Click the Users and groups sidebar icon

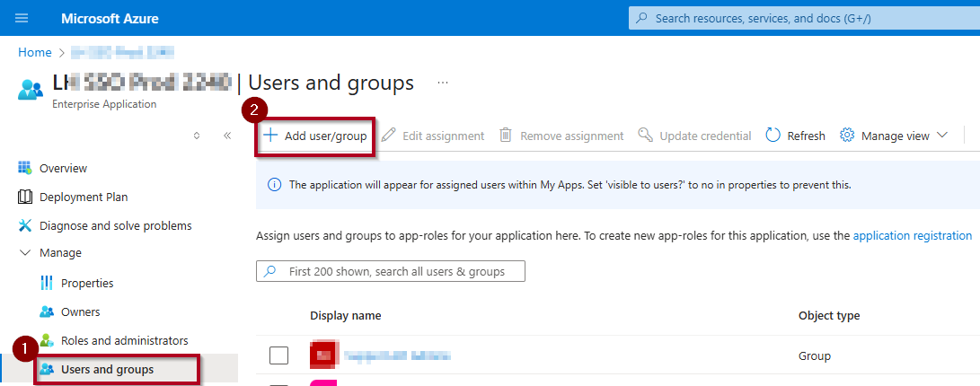[x=47, y=369]
